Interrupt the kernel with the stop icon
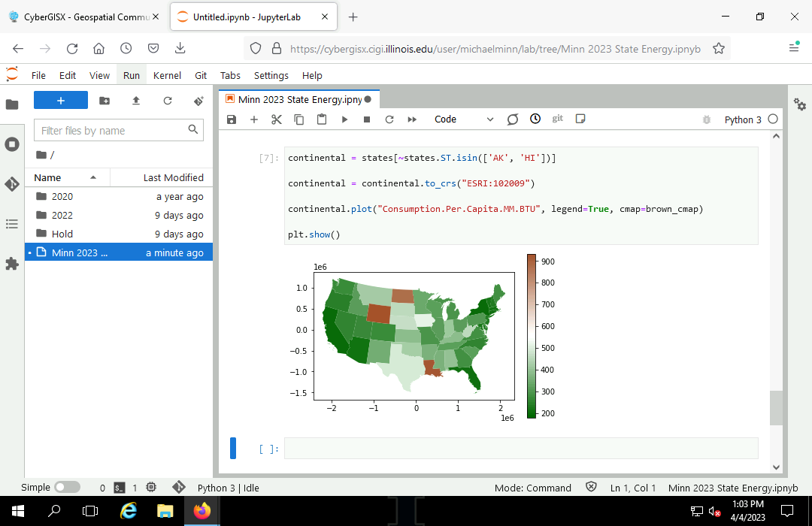Viewport: 812px width, 526px height. tap(367, 119)
